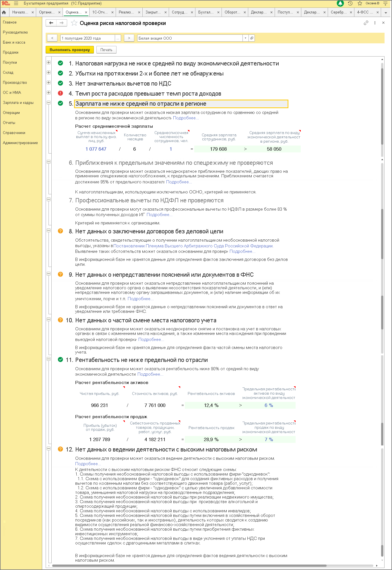Click the back arrow navigation button
Screen dimensions: 392x570
51,23
